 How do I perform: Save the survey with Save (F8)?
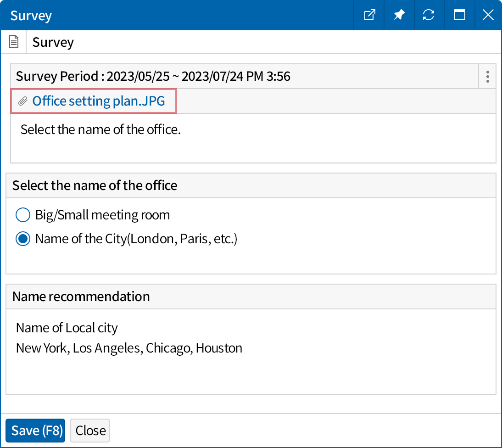point(35,430)
